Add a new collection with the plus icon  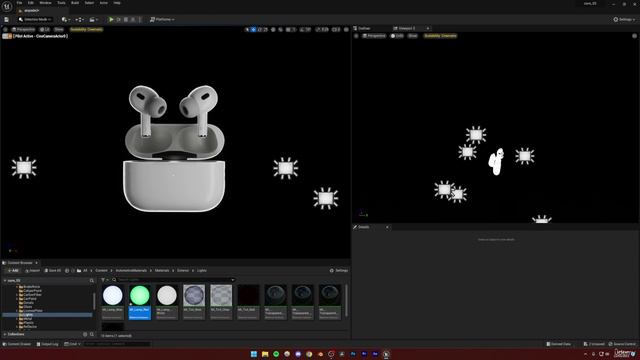[85, 334]
